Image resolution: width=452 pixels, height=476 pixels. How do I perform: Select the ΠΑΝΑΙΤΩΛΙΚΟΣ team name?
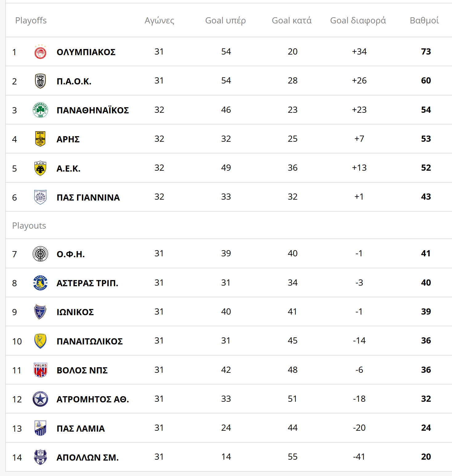pyautogui.click(x=90, y=341)
